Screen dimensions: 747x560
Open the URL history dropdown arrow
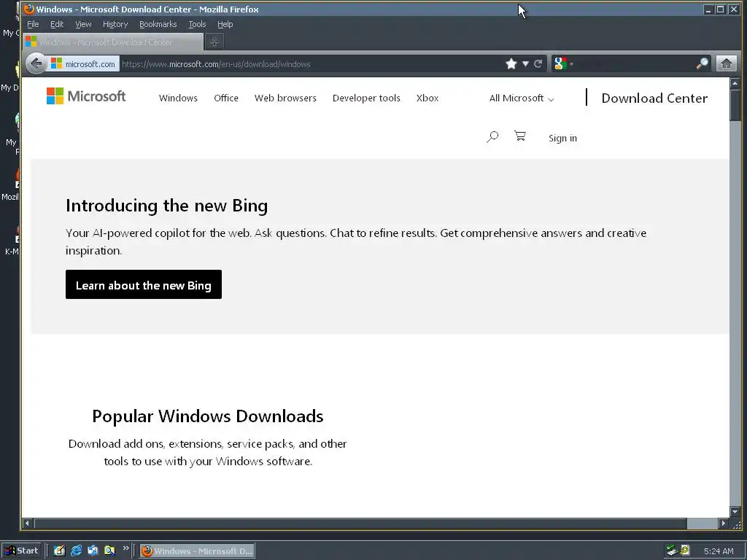click(x=525, y=64)
